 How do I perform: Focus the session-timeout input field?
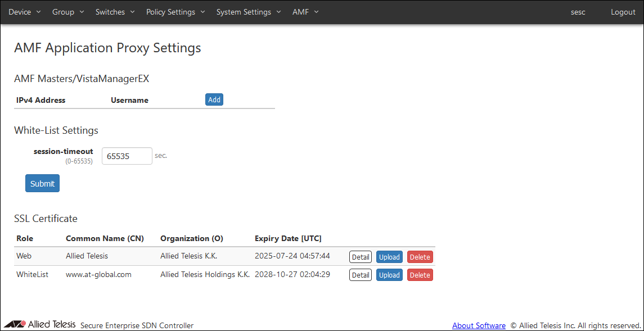click(x=127, y=156)
